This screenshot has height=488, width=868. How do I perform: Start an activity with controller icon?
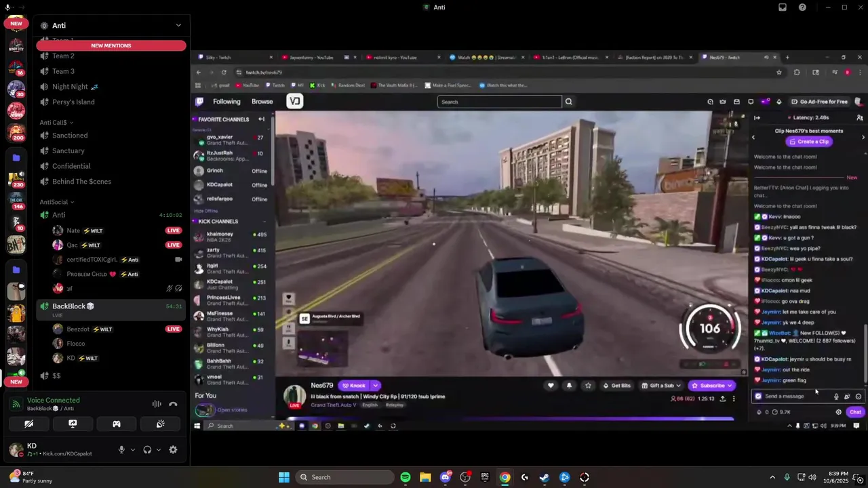coord(117,424)
